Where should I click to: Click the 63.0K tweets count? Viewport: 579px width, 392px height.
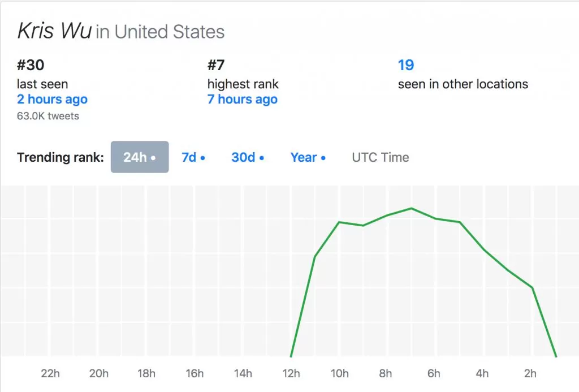click(48, 116)
